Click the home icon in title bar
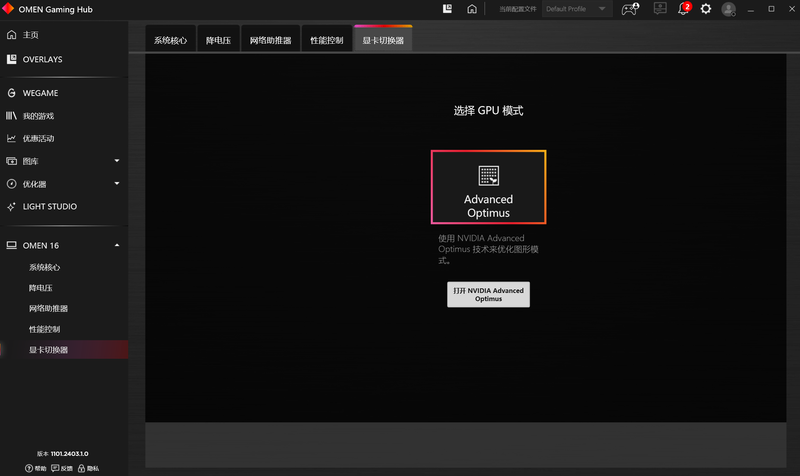The image size is (800, 476). [x=471, y=9]
